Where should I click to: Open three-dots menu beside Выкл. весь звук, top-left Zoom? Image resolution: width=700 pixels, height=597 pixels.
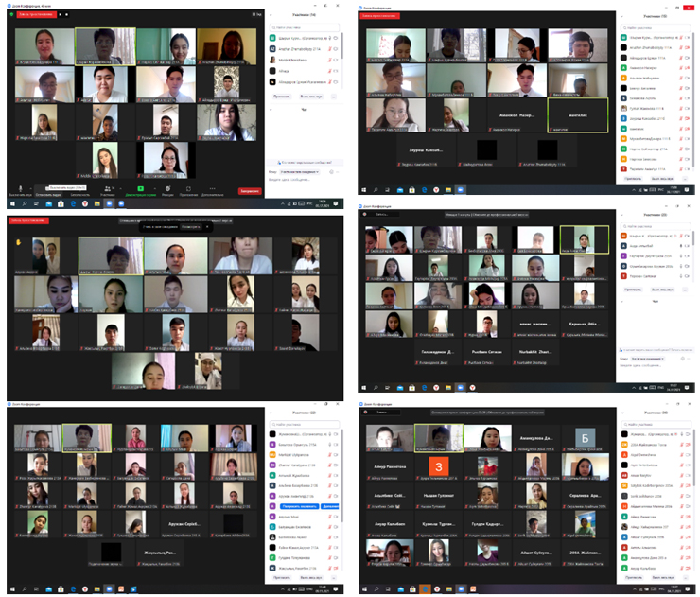tap(334, 96)
